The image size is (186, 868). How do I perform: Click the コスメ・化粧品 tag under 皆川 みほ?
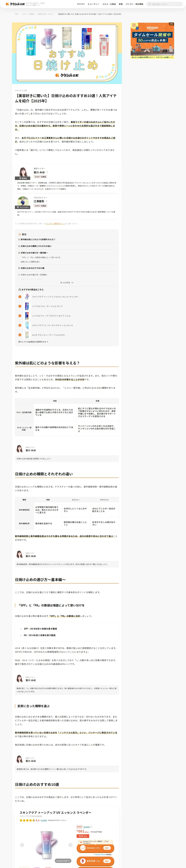pos(40,176)
